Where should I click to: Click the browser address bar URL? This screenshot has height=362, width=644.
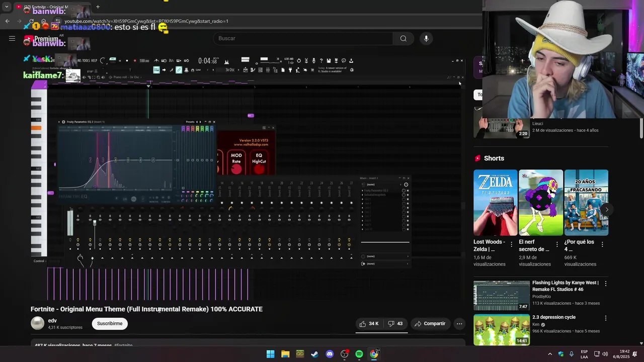(x=146, y=21)
